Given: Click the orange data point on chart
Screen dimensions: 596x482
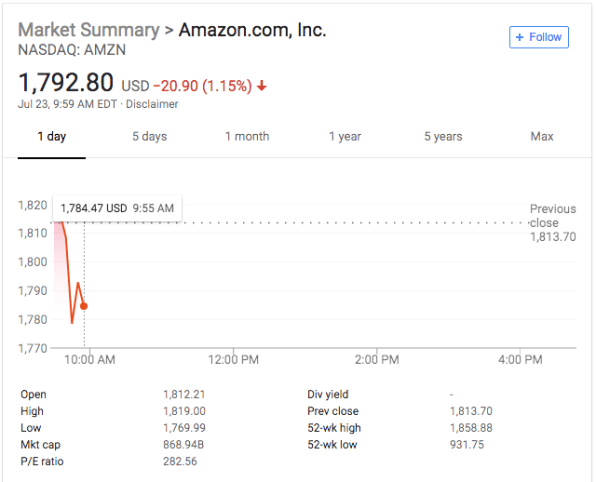Looking at the screenshot, I should point(84,306).
